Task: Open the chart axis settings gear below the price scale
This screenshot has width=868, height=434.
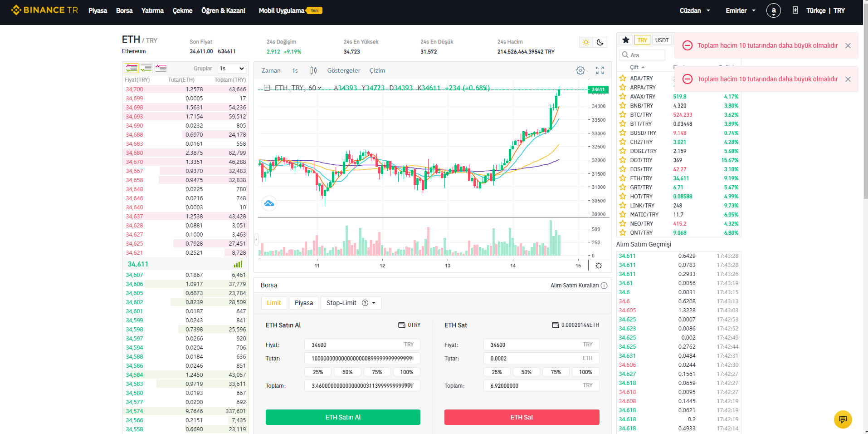Action: [599, 266]
